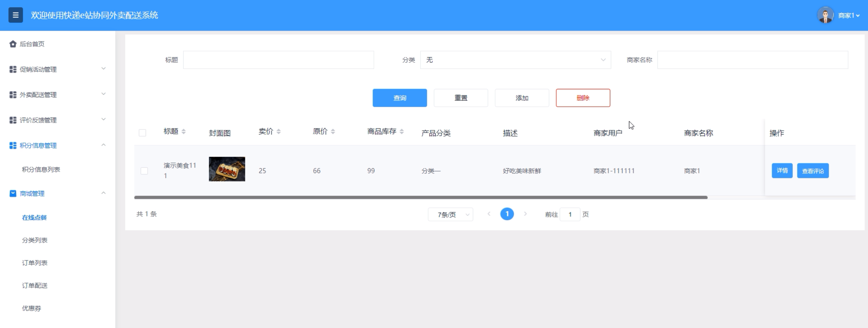Screen dimensions: 868x328
Task: Collapse the 积分信息管理 menu chevron
Action: point(104,145)
